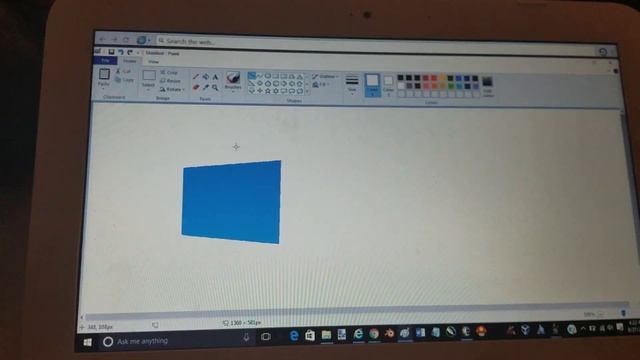Click the blue quadrilateral on the canvas

[x=231, y=202]
